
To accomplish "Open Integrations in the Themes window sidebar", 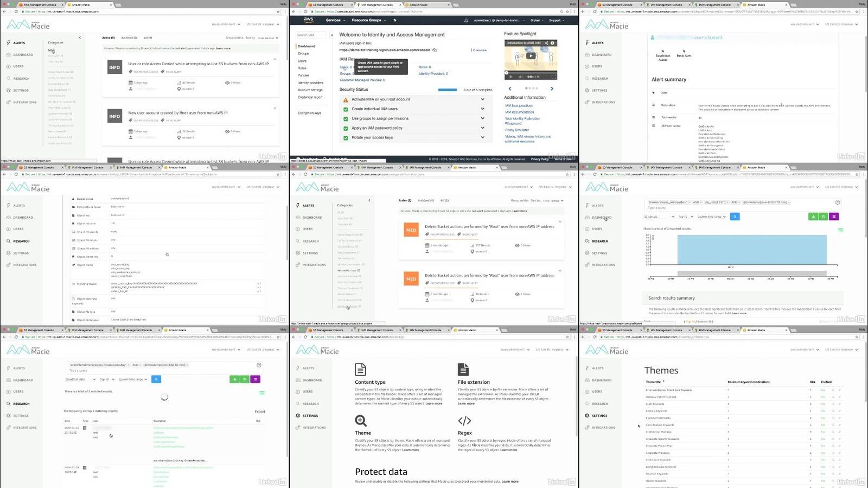I will pos(603,428).
